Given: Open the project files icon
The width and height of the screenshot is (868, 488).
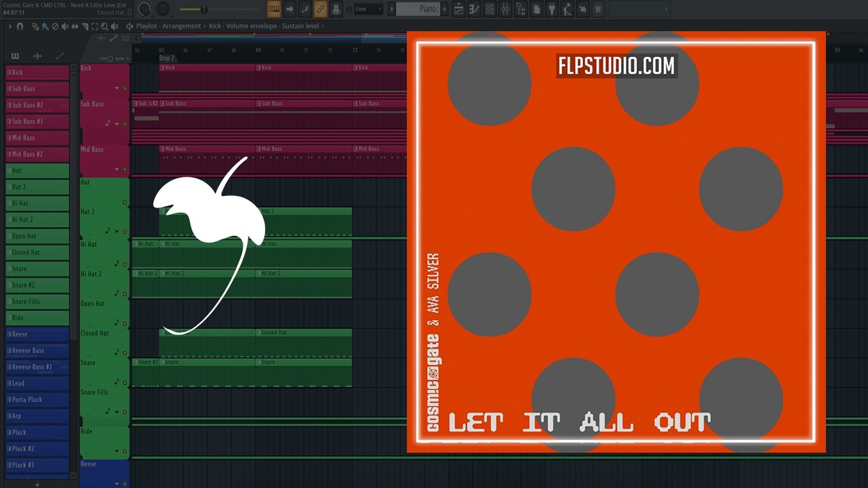Looking at the screenshot, I should (x=536, y=9).
